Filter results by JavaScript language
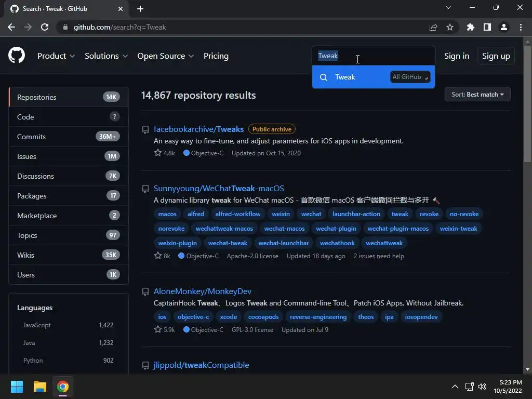Viewport: 532px width, 399px height. tap(68, 325)
